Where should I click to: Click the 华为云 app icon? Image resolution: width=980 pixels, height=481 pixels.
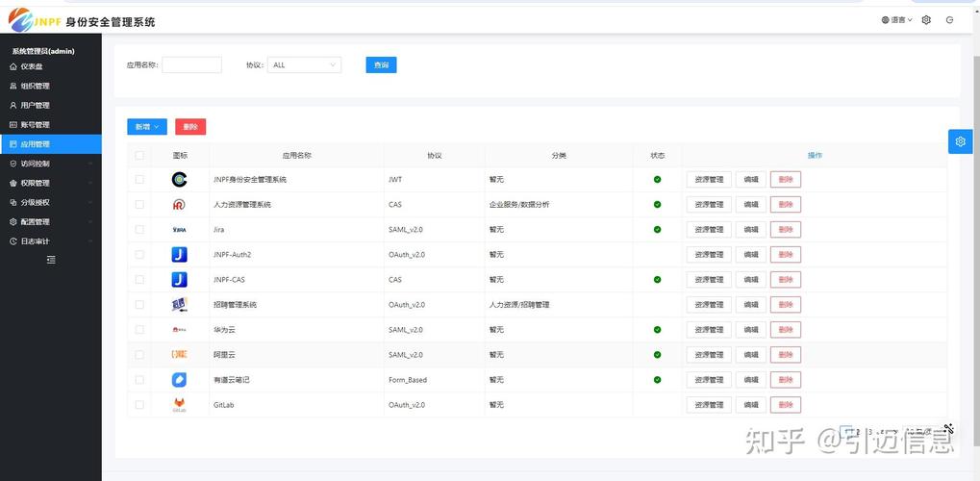(180, 330)
